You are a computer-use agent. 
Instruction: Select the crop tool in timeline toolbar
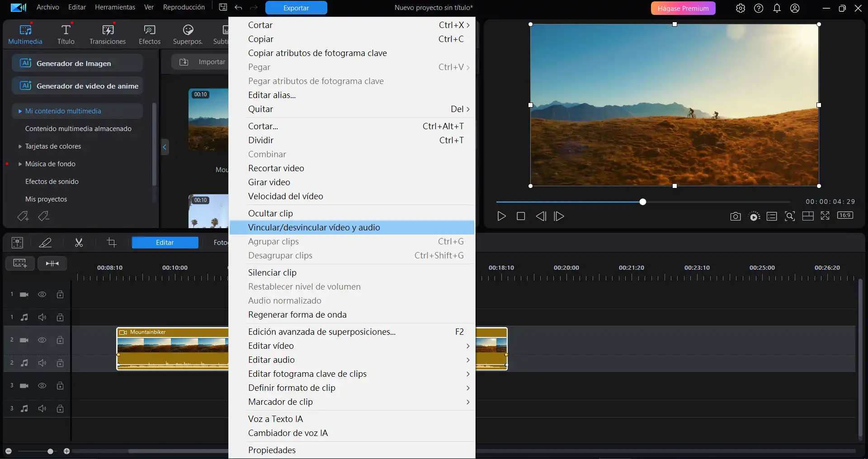pyautogui.click(x=112, y=243)
